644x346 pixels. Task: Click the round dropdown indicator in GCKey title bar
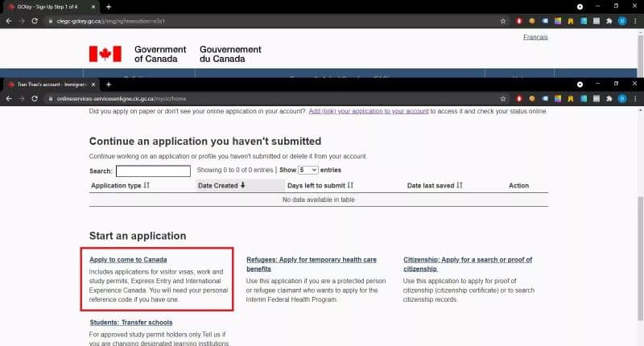click(580, 6)
